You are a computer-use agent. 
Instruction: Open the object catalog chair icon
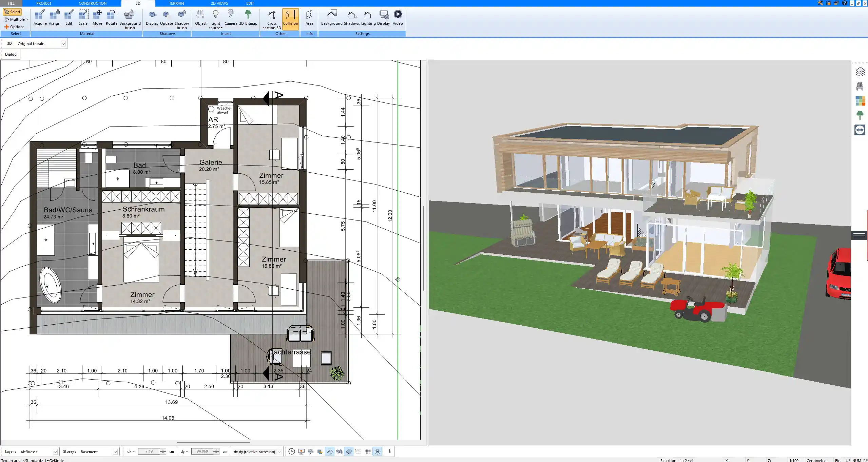pos(860,86)
